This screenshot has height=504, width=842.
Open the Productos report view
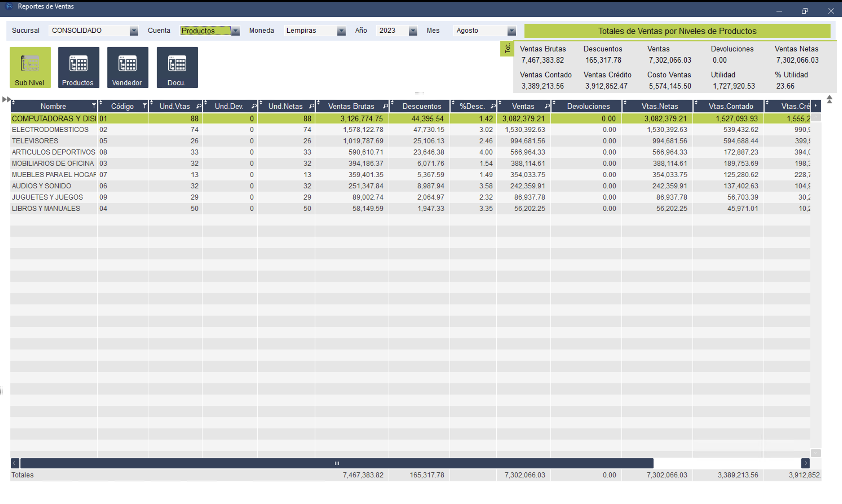tap(79, 68)
